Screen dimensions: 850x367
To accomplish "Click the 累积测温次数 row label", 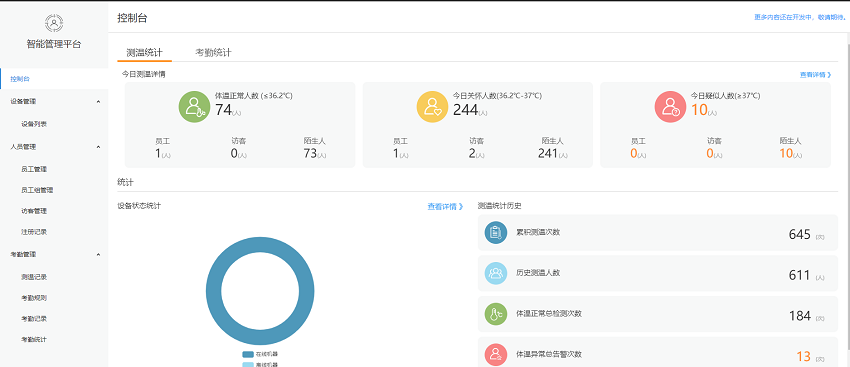I will click(x=538, y=232).
